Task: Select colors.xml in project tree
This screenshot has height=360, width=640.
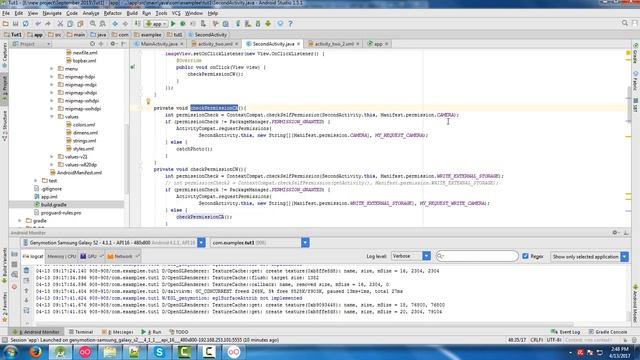Action: 84,125
